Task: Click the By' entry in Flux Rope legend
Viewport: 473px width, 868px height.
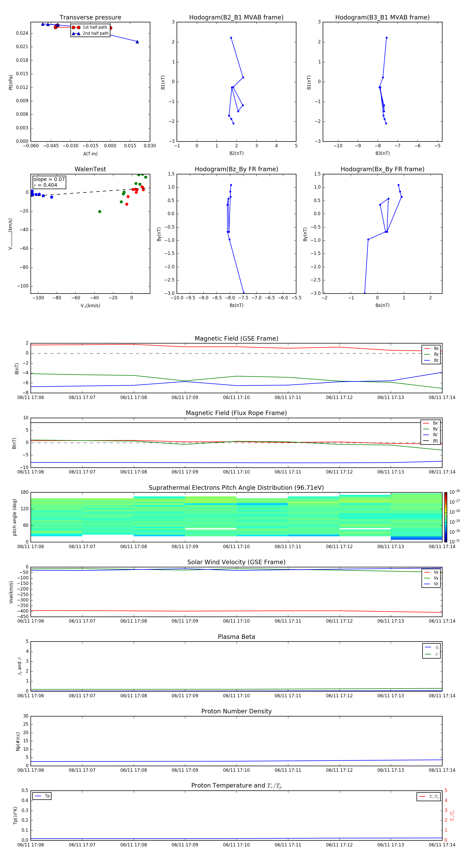Action: pos(431,429)
